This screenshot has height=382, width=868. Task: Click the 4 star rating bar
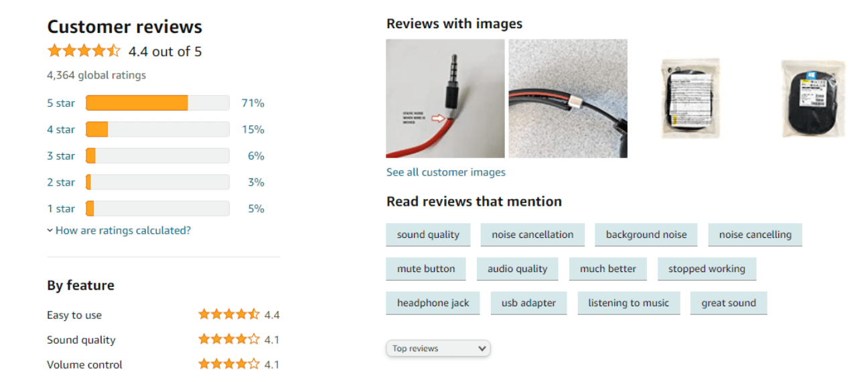(158, 129)
